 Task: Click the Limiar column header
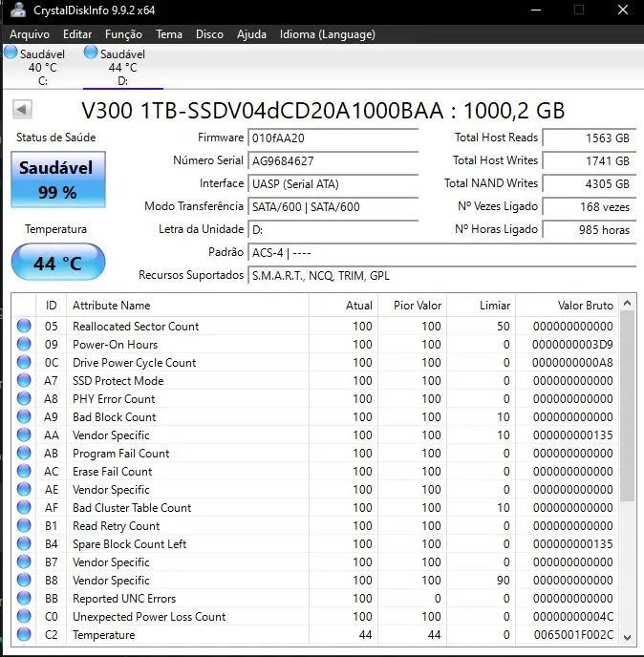pos(481,305)
